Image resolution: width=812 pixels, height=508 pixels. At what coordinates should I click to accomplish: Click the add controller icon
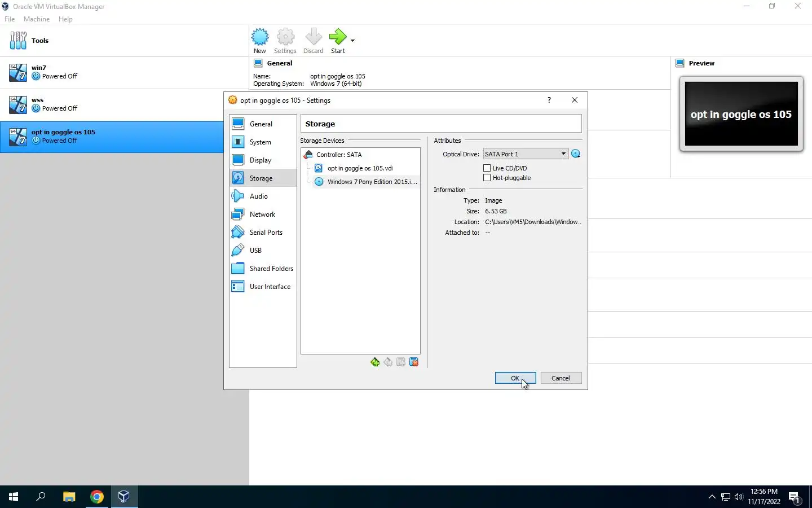tap(375, 362)
